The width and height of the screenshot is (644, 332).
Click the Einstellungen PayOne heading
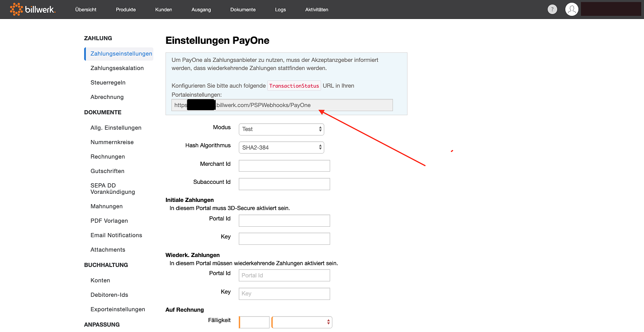(x=218, y=41)
